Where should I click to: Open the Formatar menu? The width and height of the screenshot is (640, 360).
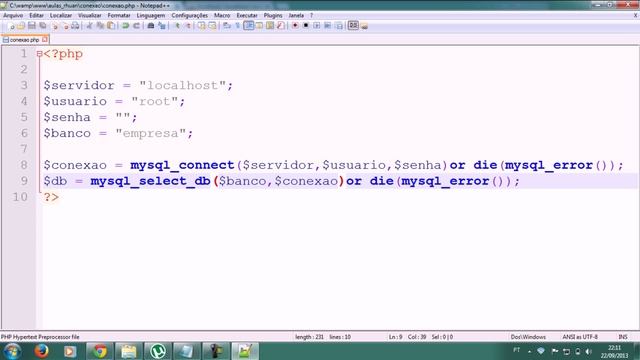[119, 16]
